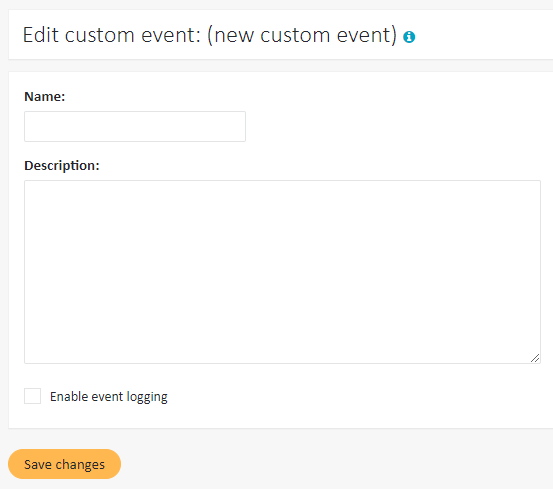Show help for editing custom events
Image resolution: width=553 pixels, height=489 pixels.
409,37
